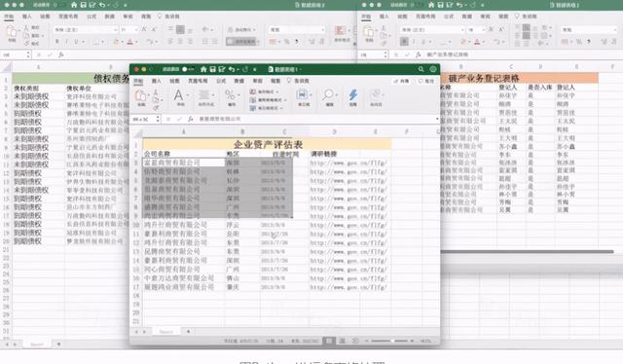Open Format as Table dropdown in front window

click(269, 99)
